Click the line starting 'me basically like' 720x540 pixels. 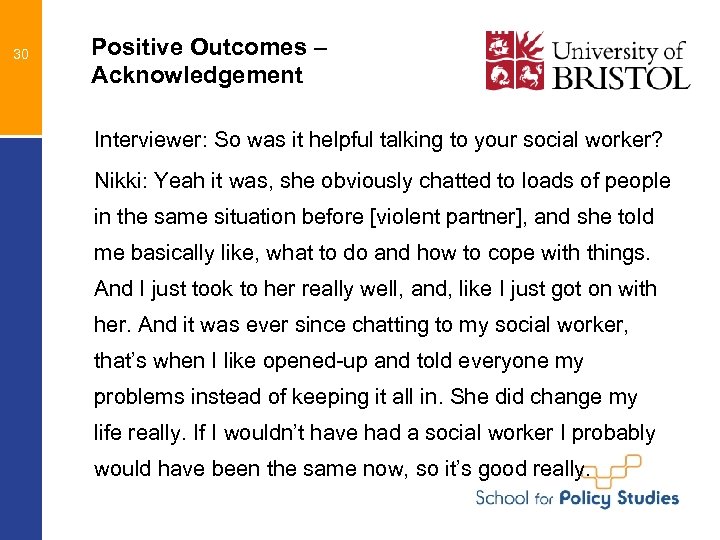click(x=367, y=253)
